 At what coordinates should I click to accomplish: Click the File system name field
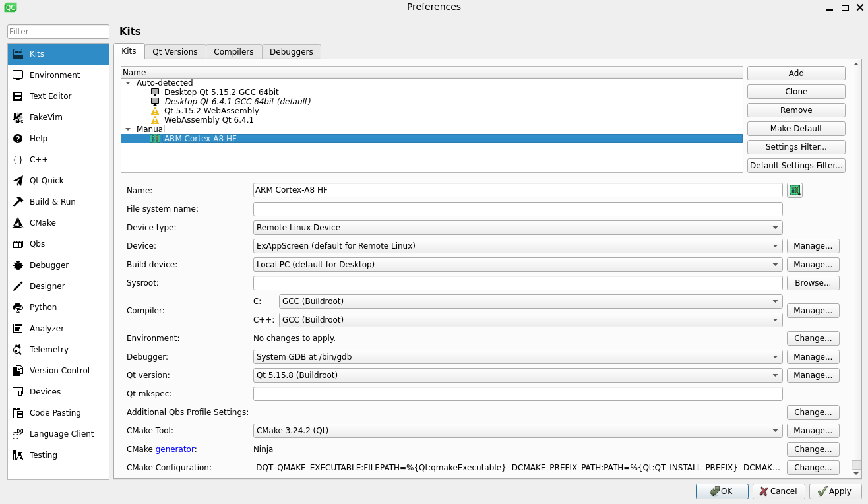(518, 209)
